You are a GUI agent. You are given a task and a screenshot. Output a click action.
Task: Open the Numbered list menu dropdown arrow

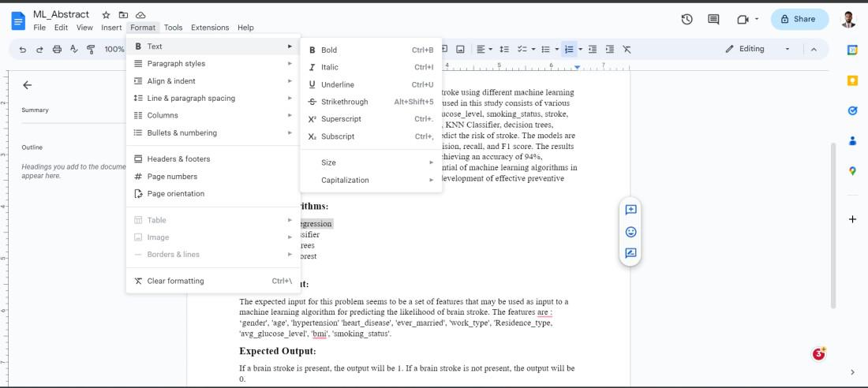(x=580, y=49)
